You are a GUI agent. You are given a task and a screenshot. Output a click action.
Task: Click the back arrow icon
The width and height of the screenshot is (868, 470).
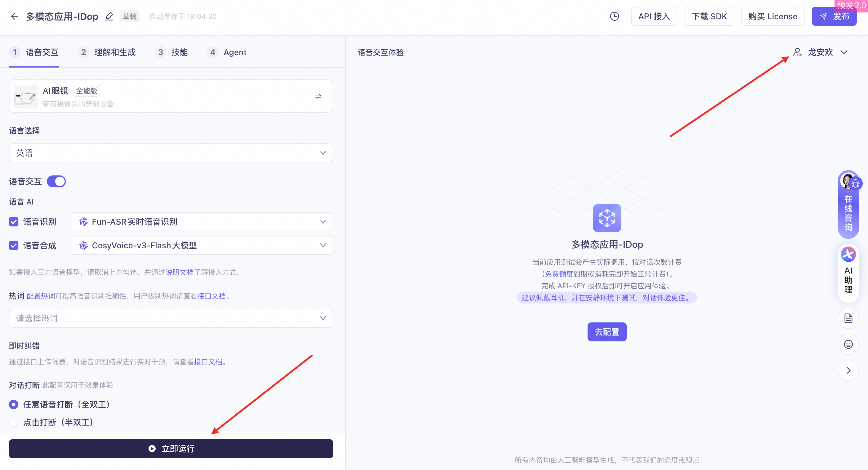(15, 16)
